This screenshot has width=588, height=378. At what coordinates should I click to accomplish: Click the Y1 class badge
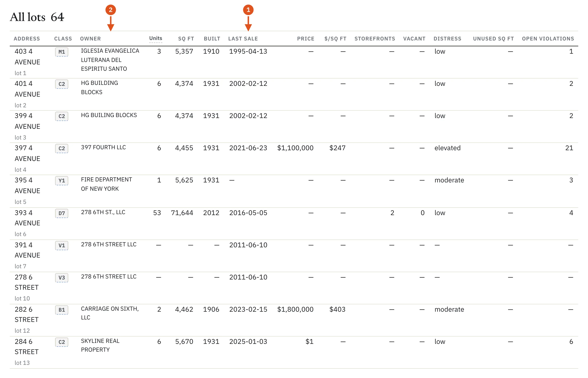point(62,181)
